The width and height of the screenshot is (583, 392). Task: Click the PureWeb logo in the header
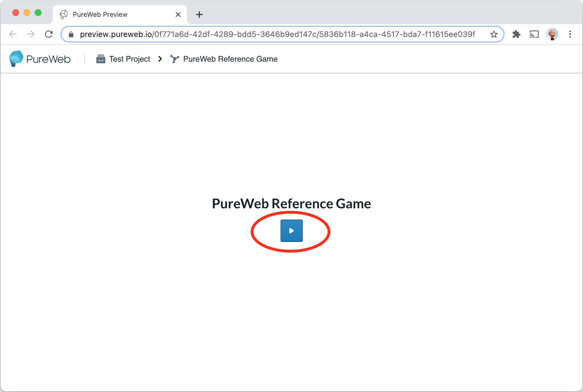[x=39, y=59]
